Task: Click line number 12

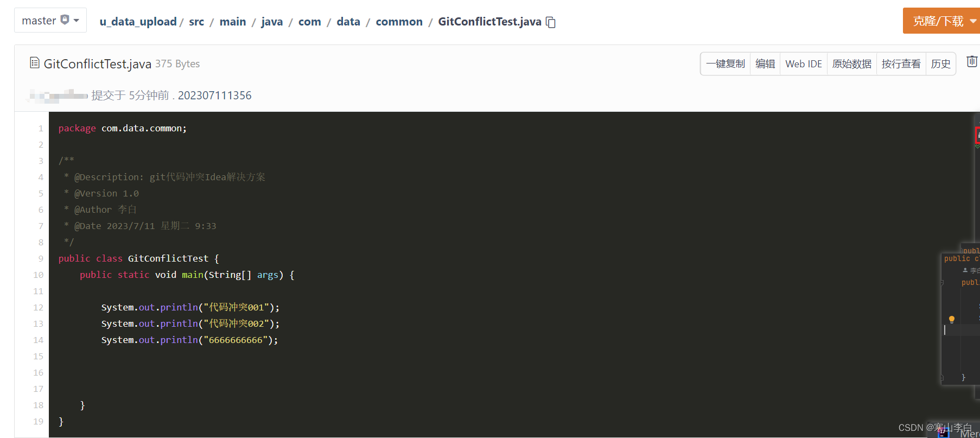Action: [x=38, y=308]
